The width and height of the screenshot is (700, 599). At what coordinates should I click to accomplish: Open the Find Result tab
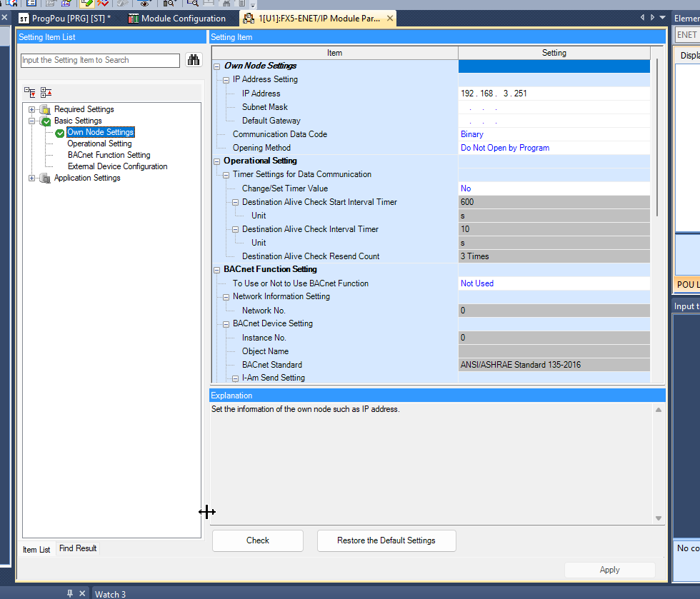78,548
